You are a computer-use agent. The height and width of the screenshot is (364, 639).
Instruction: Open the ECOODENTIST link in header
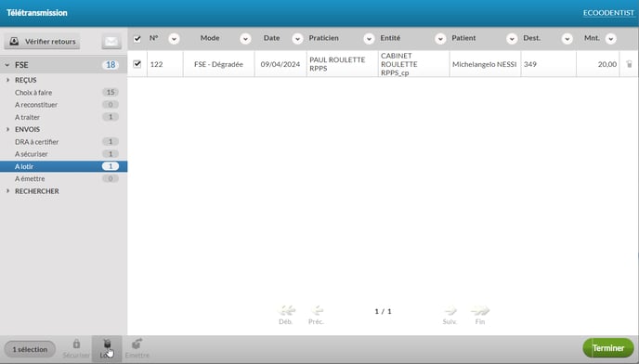[608, 13]
